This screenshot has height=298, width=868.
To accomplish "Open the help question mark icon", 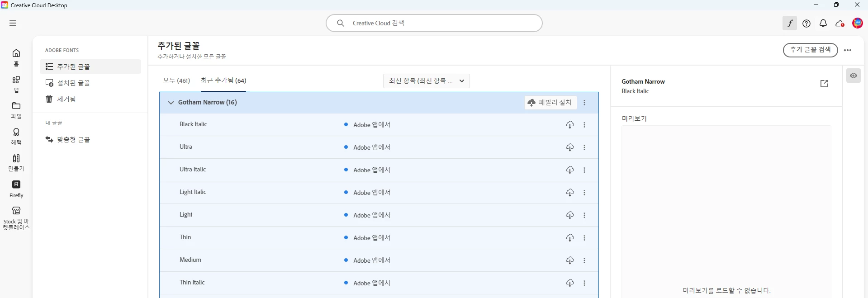I will tap(806, 24).
